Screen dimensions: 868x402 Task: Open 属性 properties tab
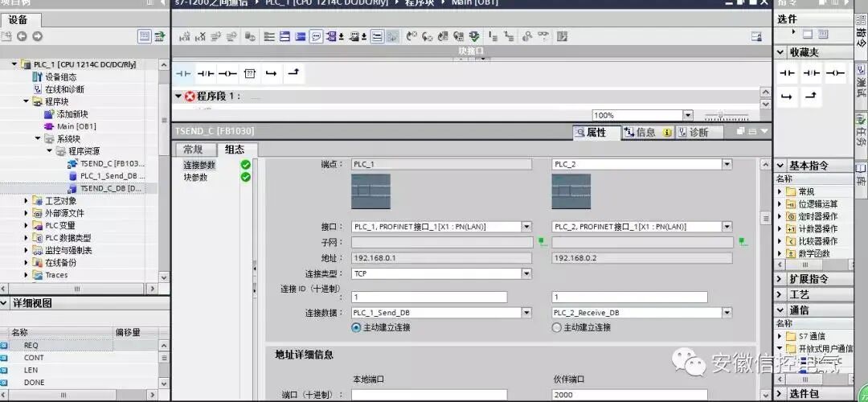[596, 133]
